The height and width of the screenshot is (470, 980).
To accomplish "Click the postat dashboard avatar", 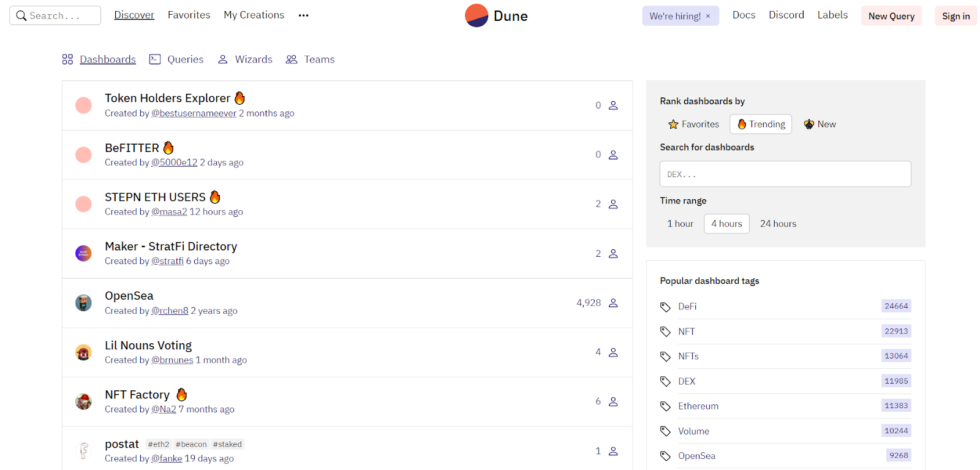I will tap(83, 451).
